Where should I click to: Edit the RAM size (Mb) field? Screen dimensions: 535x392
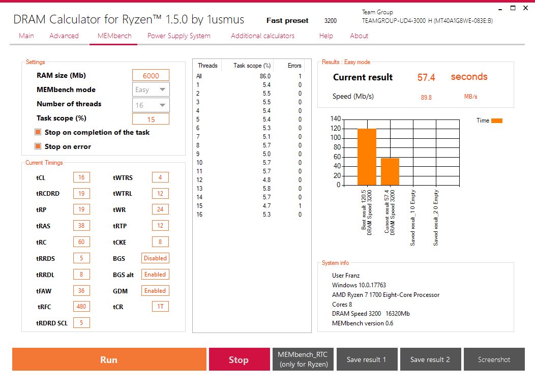click(x=151, y=75)
